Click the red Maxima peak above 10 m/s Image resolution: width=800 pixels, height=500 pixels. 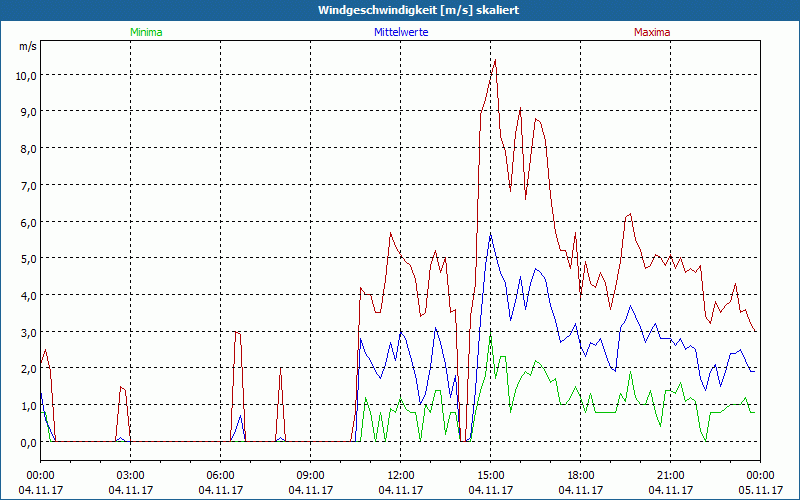495,60
